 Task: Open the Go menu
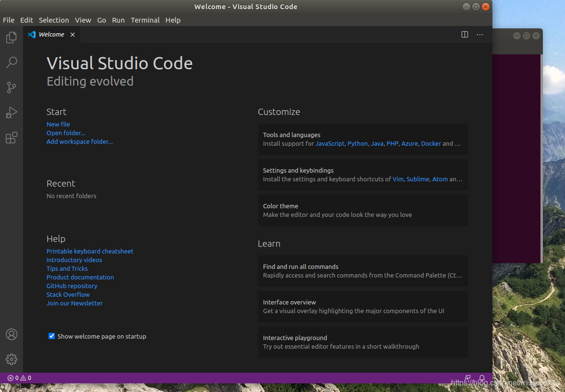click(x=101, y=20)
